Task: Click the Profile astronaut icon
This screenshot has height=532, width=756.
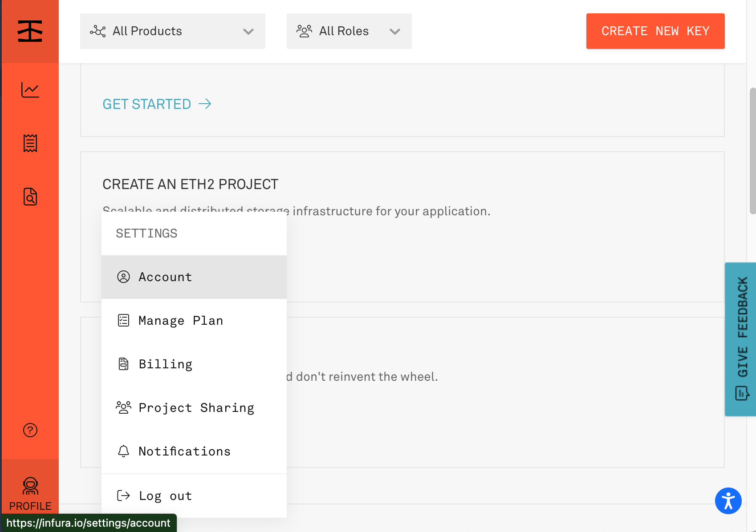Action: click(30, 486)
